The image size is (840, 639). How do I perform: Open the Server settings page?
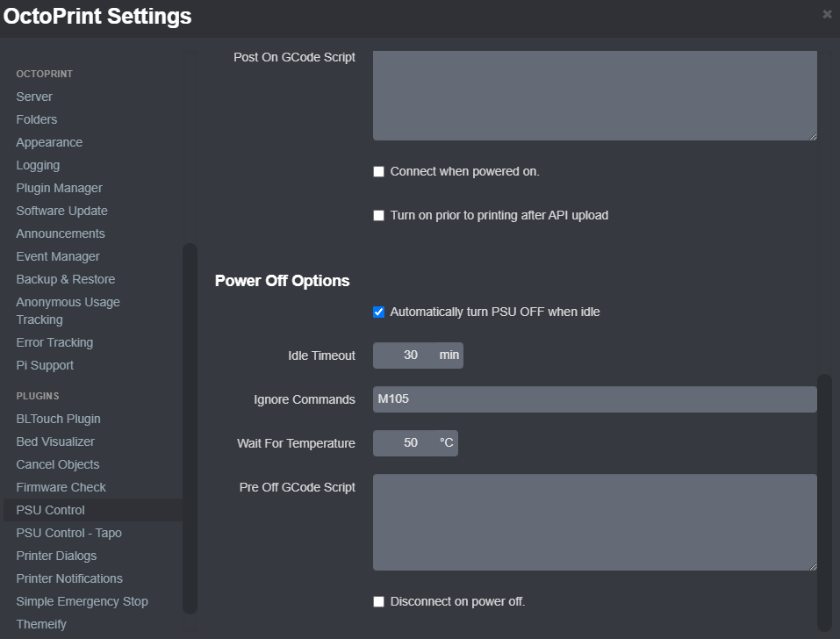click(x=34, y=97)
